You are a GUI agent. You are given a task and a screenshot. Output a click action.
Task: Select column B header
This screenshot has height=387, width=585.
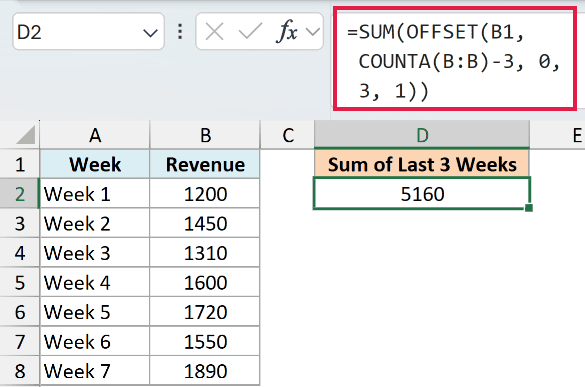coord(205,135)
